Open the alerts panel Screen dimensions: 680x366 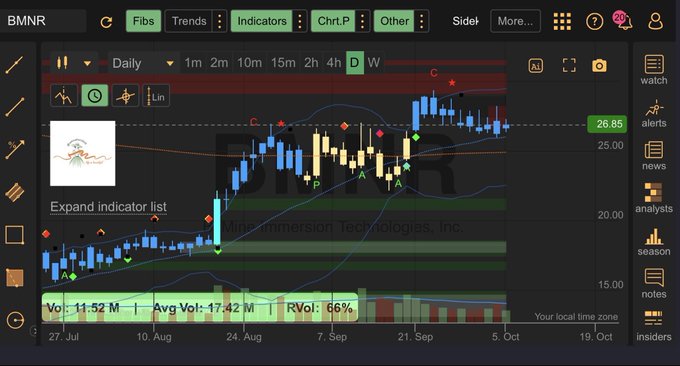click(x=654, y=114)
